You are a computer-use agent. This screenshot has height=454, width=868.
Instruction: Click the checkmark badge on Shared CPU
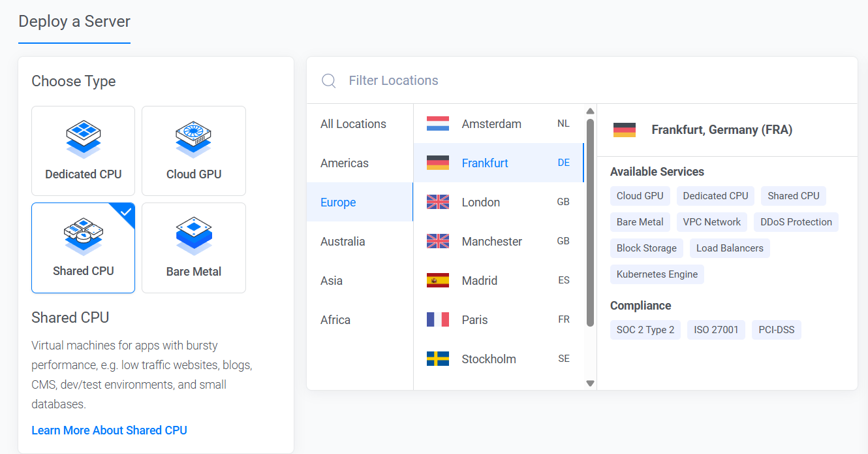(x=126, y=212)
